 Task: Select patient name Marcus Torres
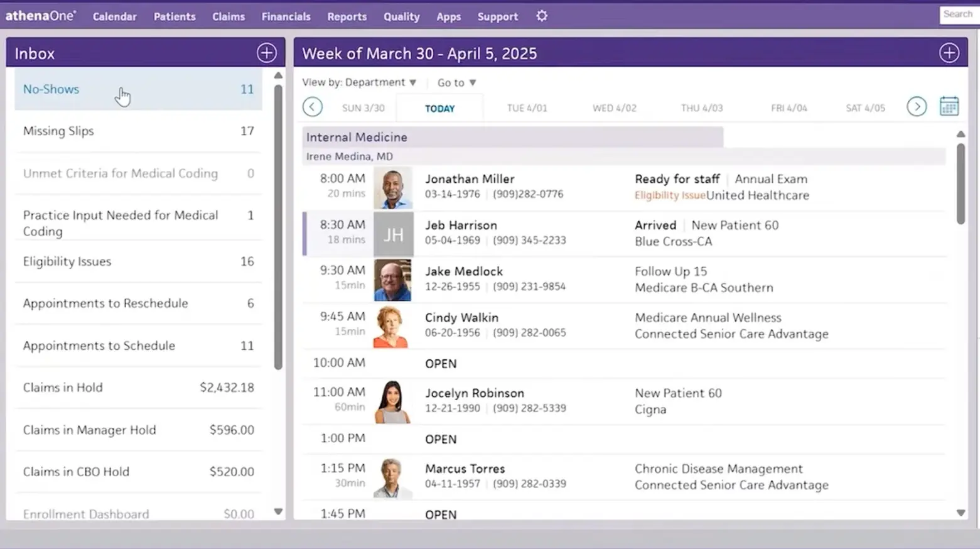465,469
